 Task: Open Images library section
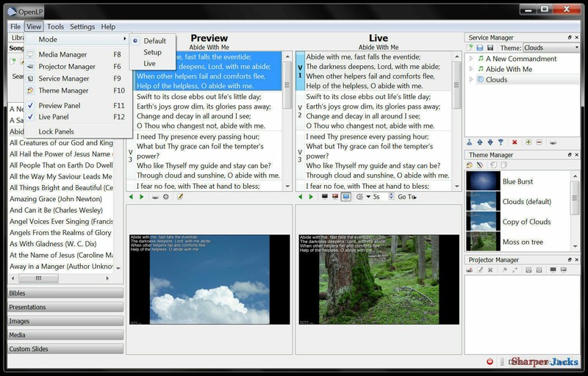[65, 321]
